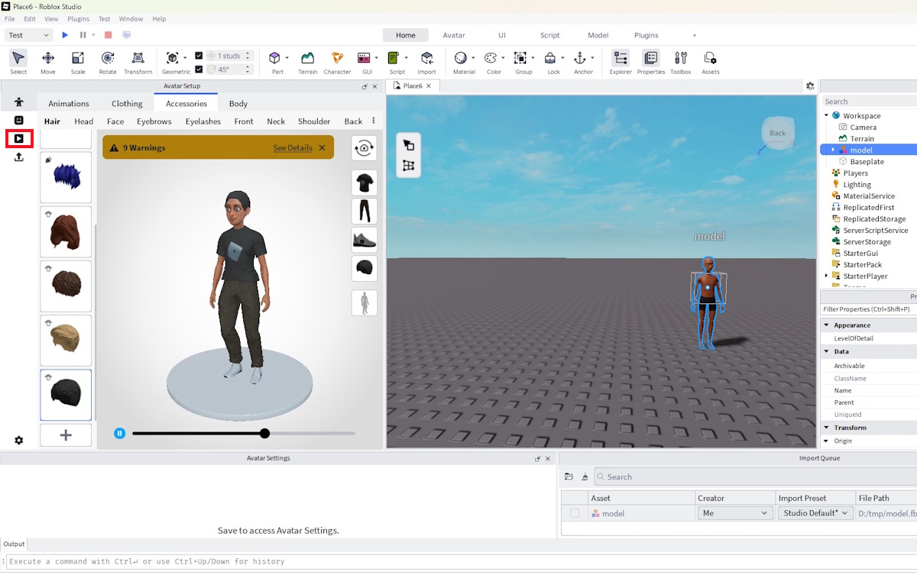
Task: Open the Terrain editor
Action: pyautogui.click(x=307, y=59)
